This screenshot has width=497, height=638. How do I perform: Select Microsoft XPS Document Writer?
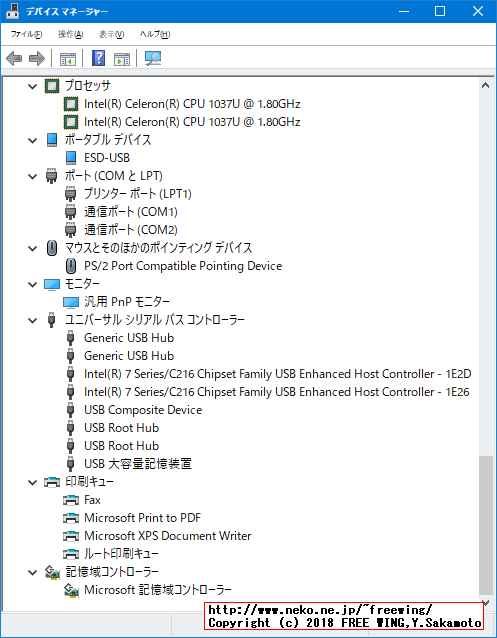point(168,536)
